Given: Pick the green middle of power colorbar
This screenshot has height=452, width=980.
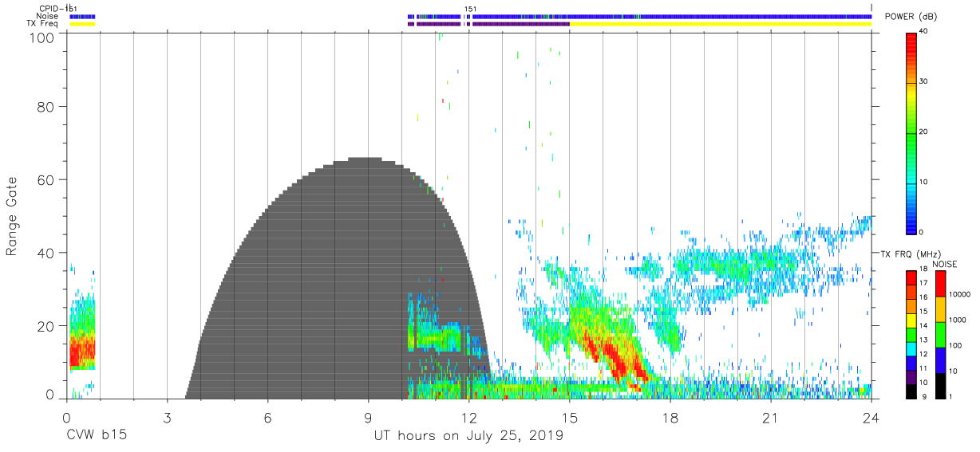Looking at the screenshot, I should 911,136.
